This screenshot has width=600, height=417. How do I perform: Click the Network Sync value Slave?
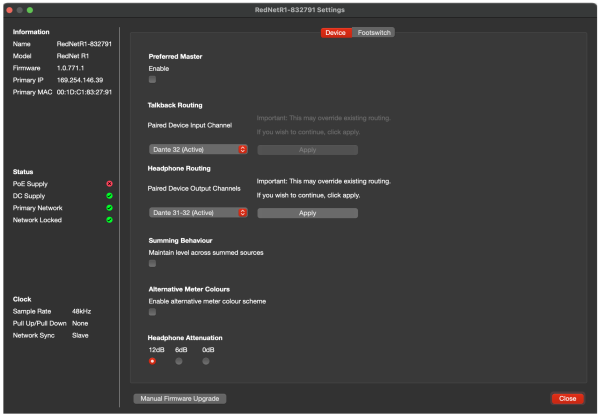point(80,336)
